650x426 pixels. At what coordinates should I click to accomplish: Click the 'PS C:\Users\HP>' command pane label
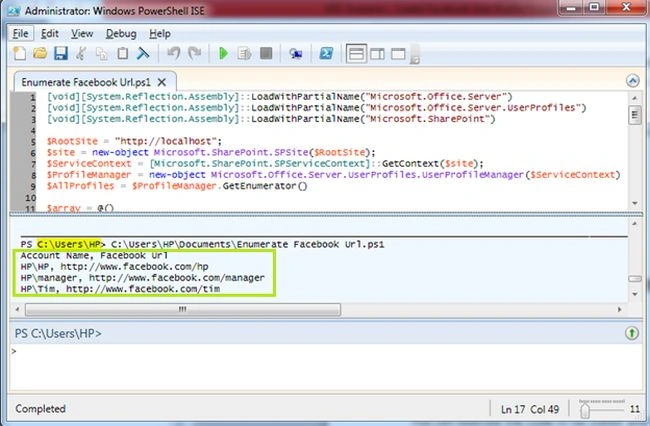click(x=58, y=333)
